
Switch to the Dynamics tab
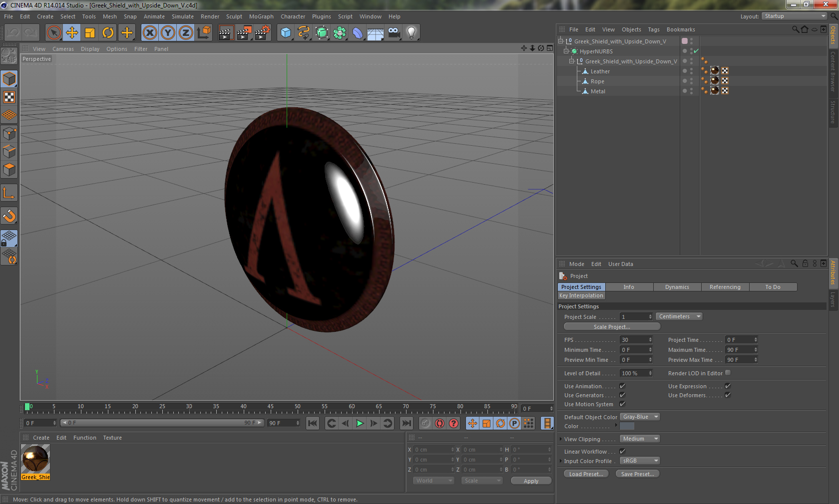point(677,287)
